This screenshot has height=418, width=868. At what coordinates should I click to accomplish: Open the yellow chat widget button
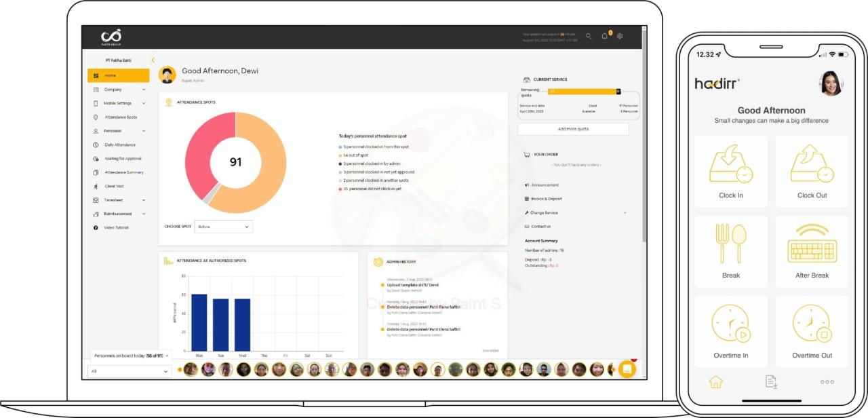click(x=627, y=369)
